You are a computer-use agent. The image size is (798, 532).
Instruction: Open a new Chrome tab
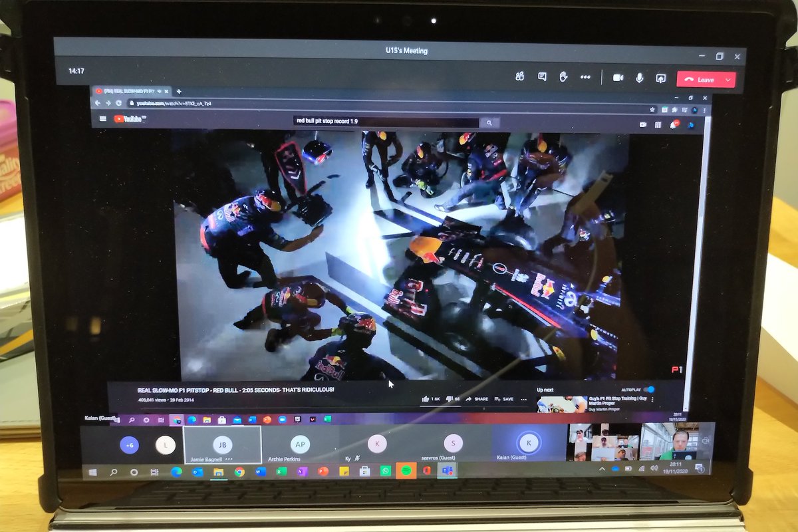179,91
